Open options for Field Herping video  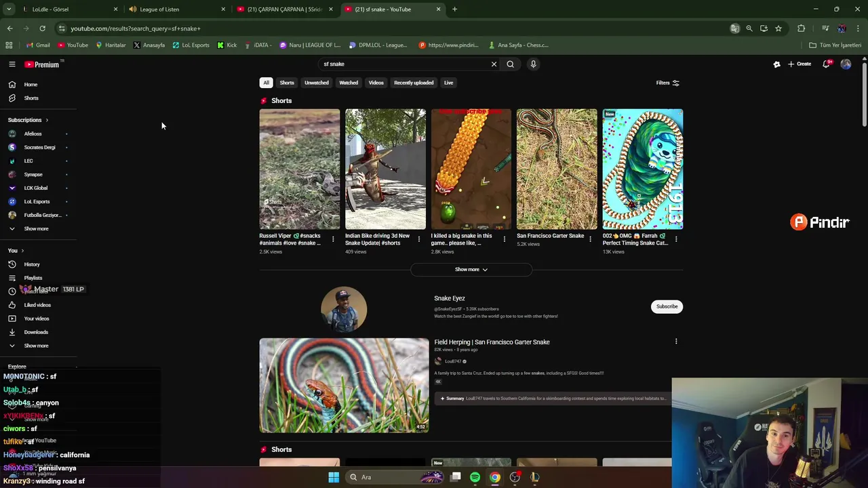[676, 342]
